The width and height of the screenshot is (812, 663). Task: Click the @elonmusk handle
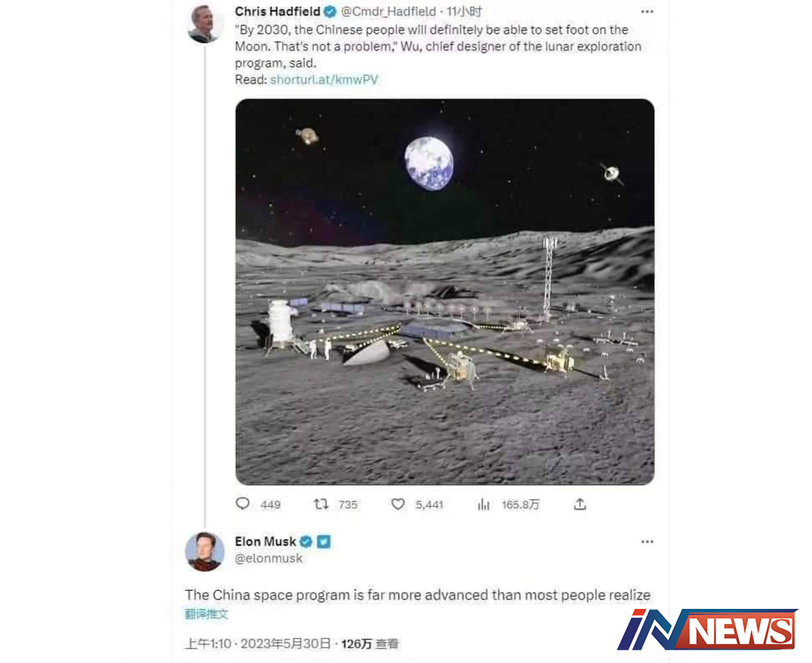[268, 559]
